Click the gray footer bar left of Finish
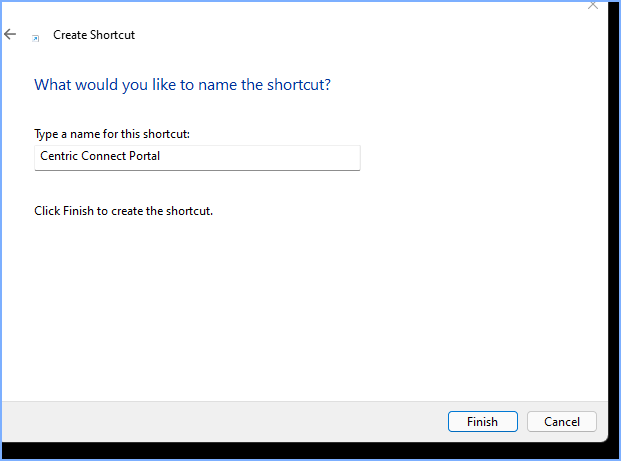 pyautogui.click(x=220, y=422)
